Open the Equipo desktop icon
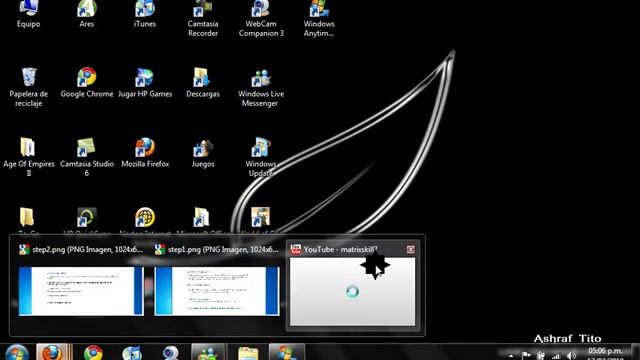The width and height of the screenshot is (640, 360). [x=29, y=14]
